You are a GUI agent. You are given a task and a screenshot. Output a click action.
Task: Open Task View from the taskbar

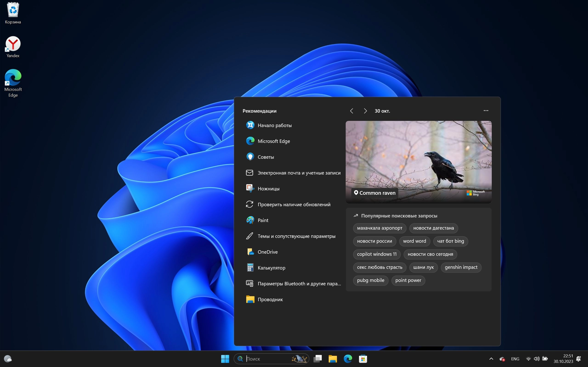[x=317, y=359]
